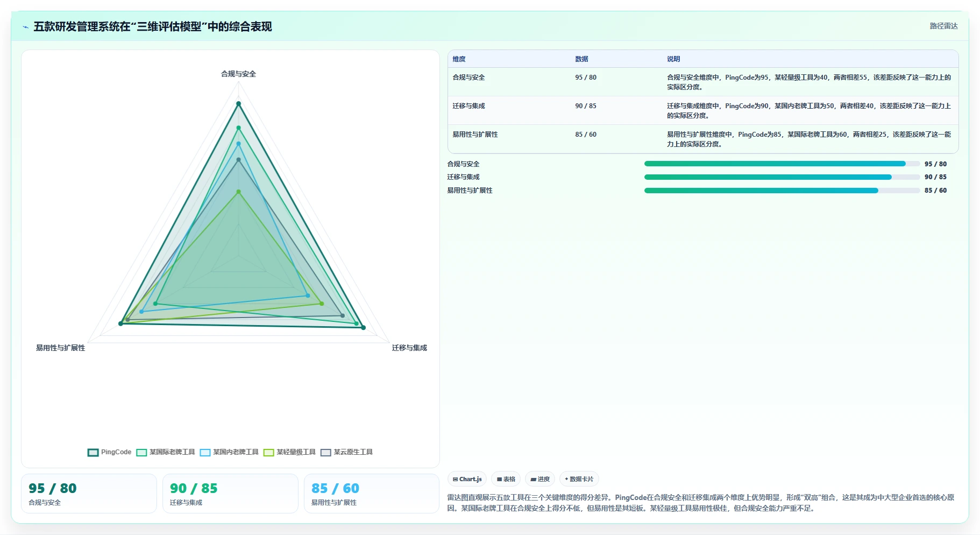Viewport: 980px width, 535px height.
Task: Click the 易用性与扩展性 axis label on the radar
Action: (x=60, y=348)
